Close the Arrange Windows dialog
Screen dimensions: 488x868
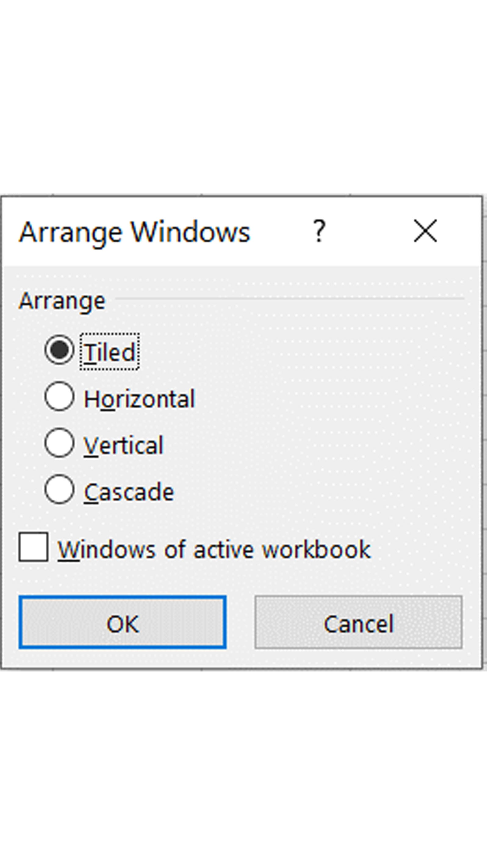[425, 231]
